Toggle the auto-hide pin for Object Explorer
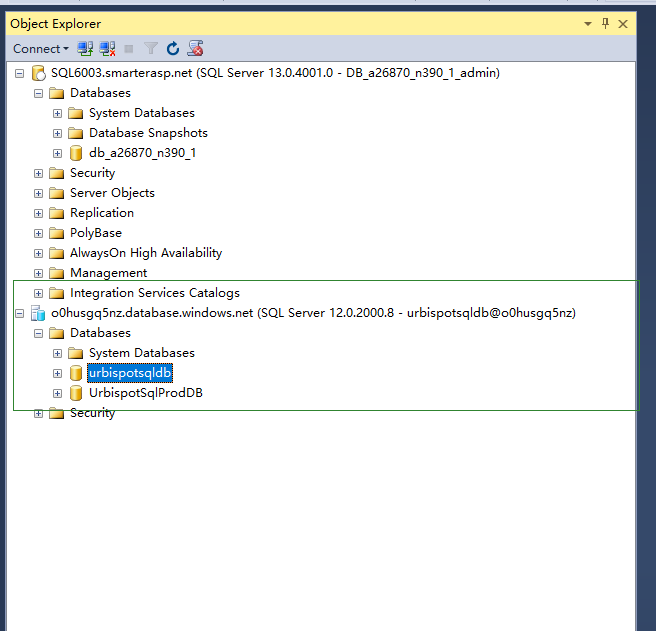This screenshot has width=656, height=631. 605,23
